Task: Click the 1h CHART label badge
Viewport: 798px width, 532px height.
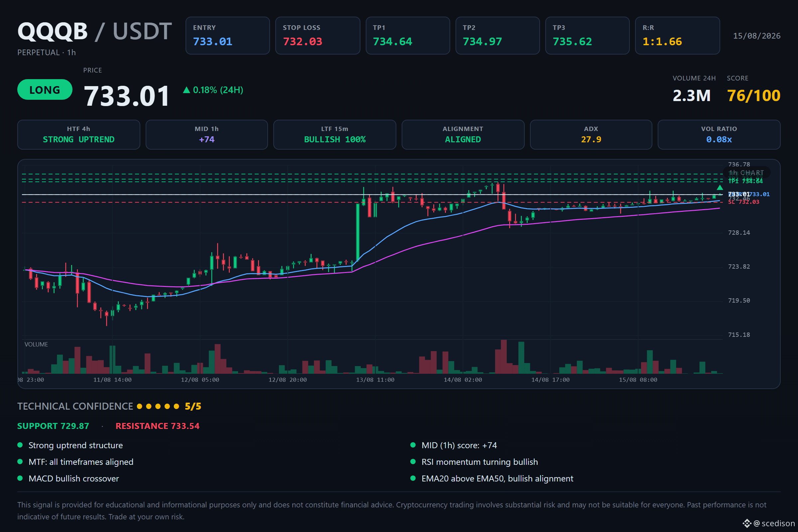Action: [x=746, y=173]
